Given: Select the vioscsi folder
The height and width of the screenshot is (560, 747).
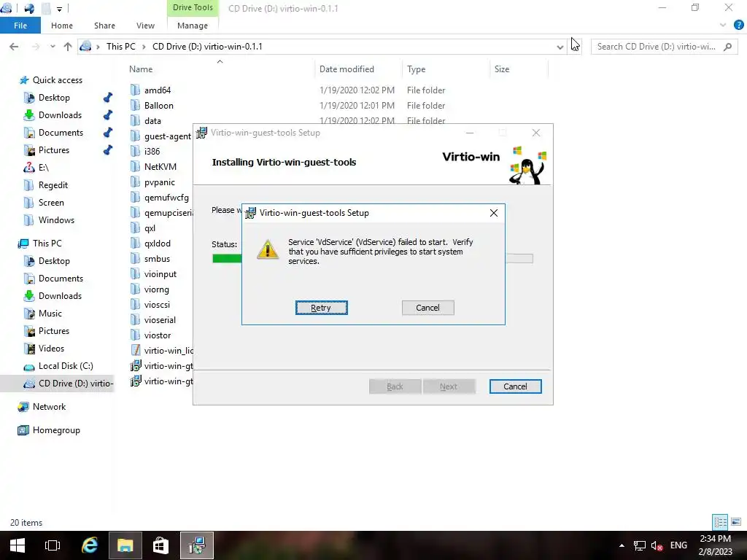Looking at the screenshot, I should (157, 304).
